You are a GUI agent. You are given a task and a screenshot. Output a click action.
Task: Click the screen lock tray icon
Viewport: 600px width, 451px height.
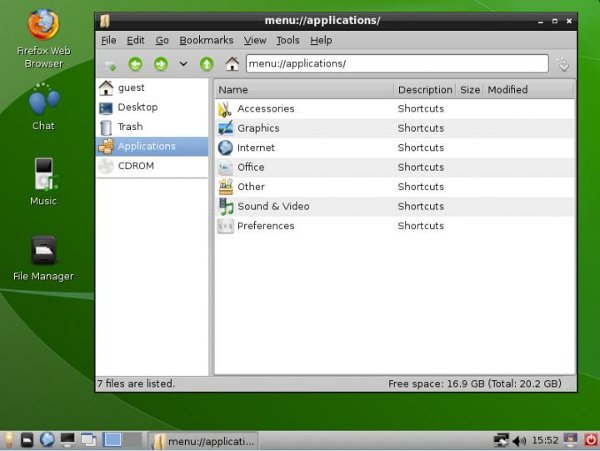(571, 440)
